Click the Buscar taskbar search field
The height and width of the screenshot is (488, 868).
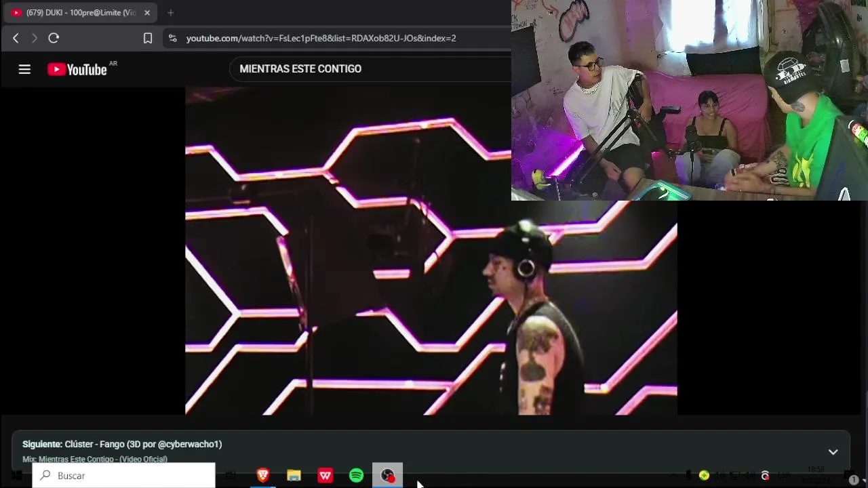(x=123, y=476)
